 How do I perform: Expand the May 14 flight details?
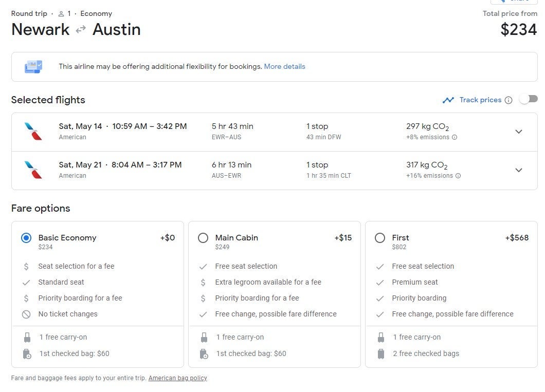point(518,132)
